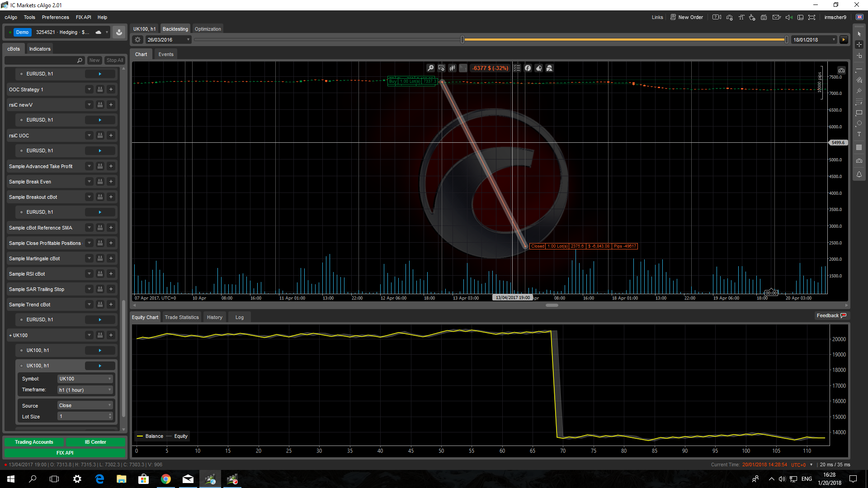Viewport: 868px width, 488px height.
Task: Open the video help icon in top bar
Action: click(717, 17)
